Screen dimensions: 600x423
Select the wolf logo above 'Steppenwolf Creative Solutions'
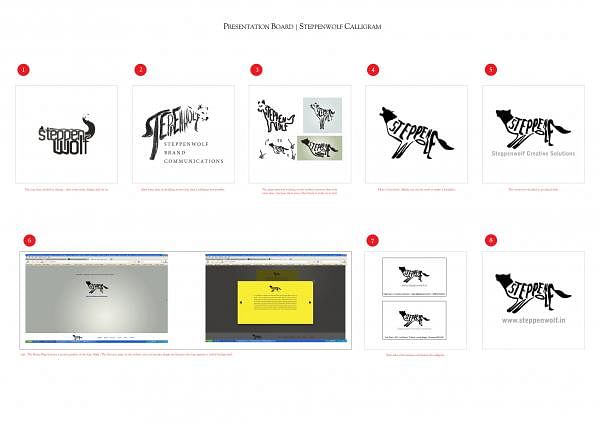click(x=533, y=129)
